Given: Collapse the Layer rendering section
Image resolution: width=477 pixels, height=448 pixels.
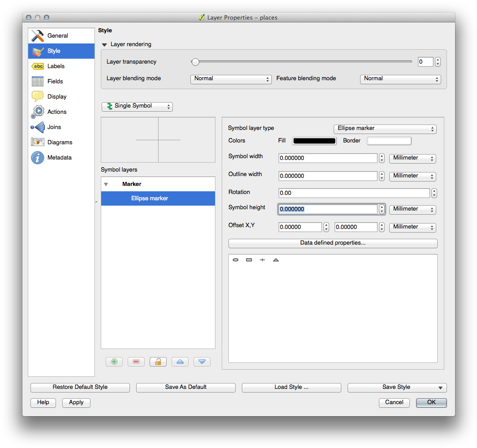Looking at the screenshot, I should pyautogui.click(x=104, y=44).
